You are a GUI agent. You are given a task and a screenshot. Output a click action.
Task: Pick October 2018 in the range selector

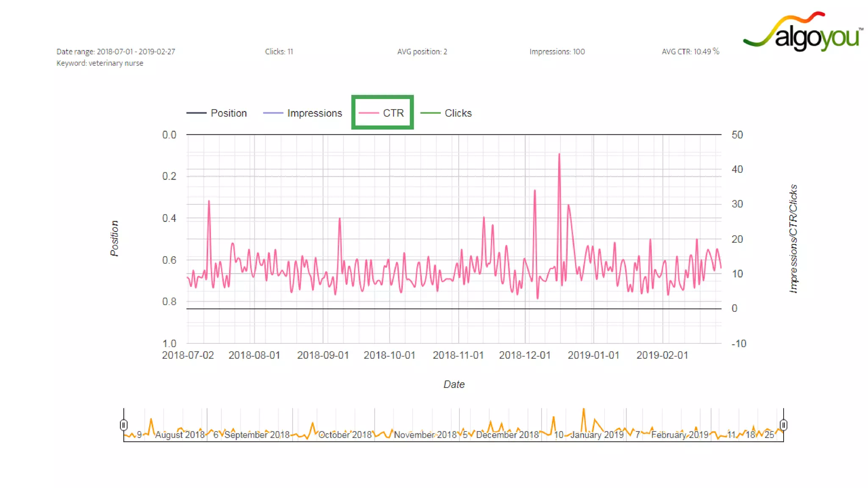(345, 435)
